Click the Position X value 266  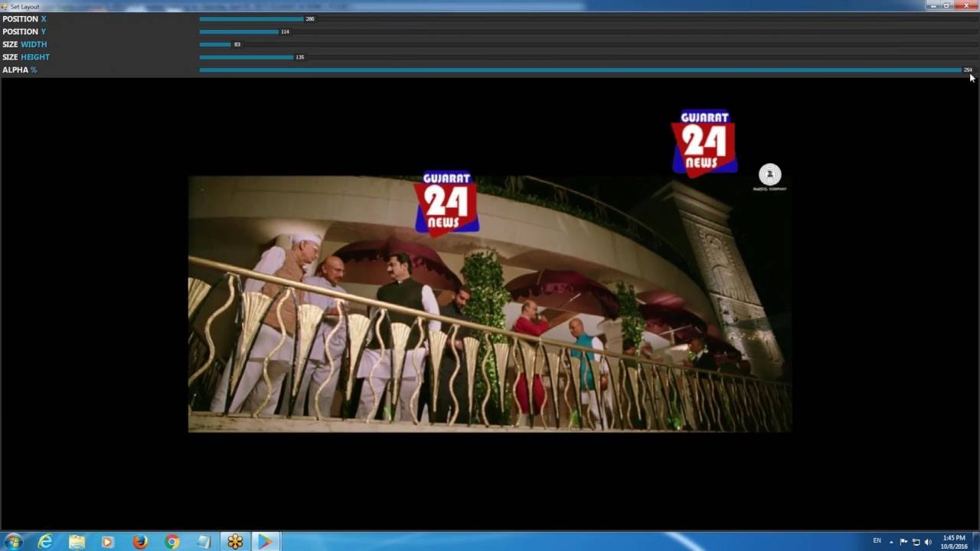pyautogui.click(x=310, y=18)
